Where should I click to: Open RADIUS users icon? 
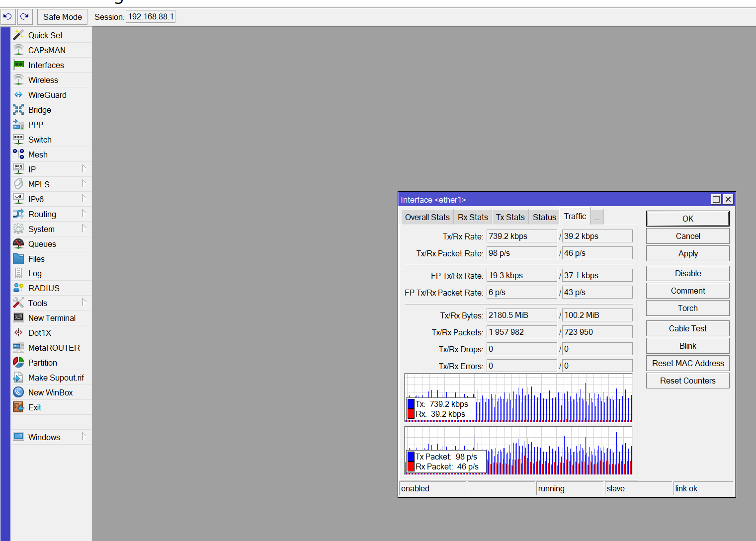coord(18,288)
